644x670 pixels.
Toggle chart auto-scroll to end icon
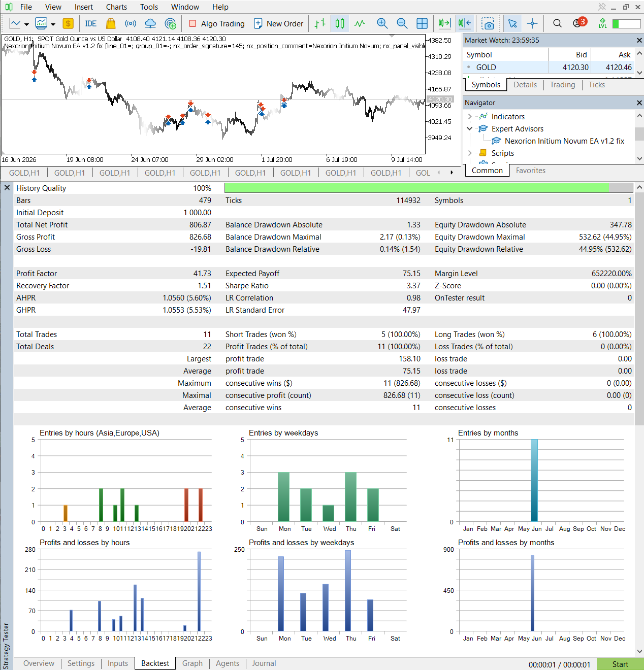pos(444,23)
